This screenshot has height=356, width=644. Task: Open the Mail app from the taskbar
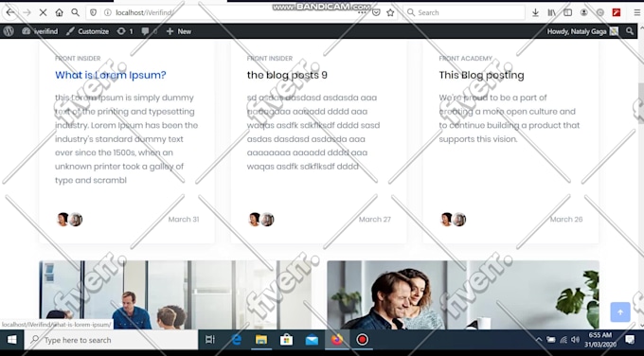tap(312, 340)
